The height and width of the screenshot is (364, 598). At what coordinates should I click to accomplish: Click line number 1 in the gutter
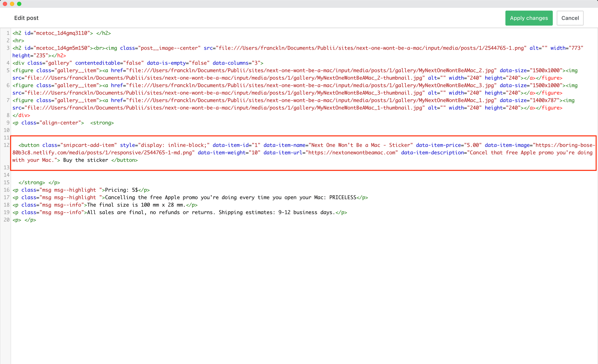click(8, 33)
